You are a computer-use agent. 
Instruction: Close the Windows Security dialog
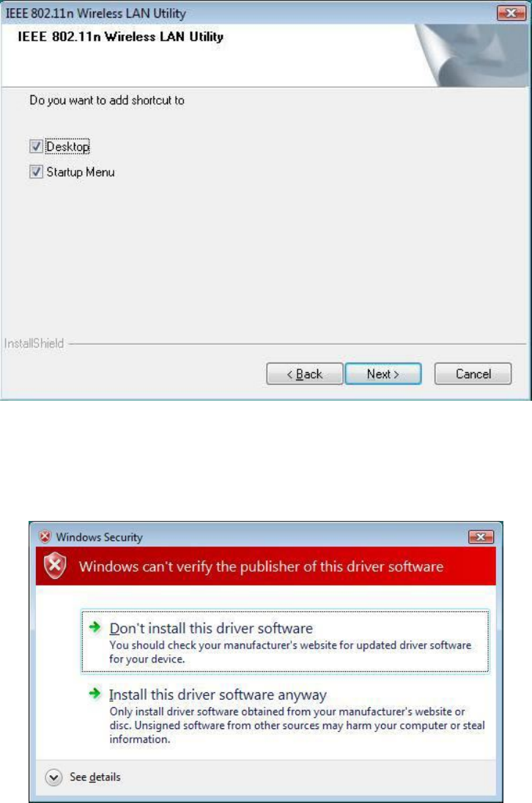point(481,537)
